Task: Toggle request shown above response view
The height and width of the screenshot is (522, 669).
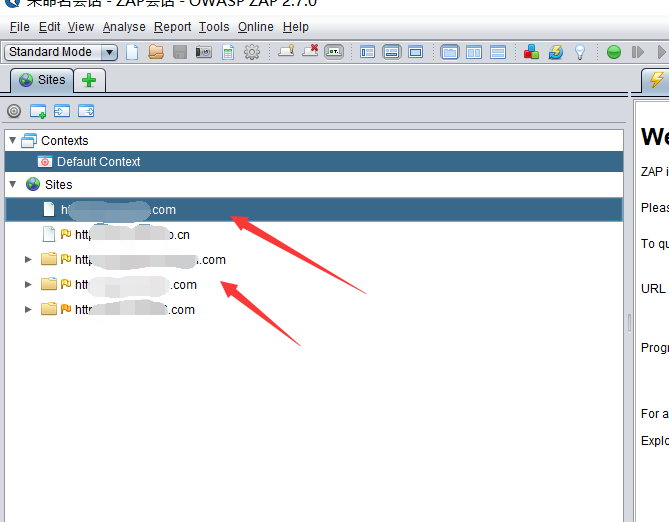Action: 498,52
